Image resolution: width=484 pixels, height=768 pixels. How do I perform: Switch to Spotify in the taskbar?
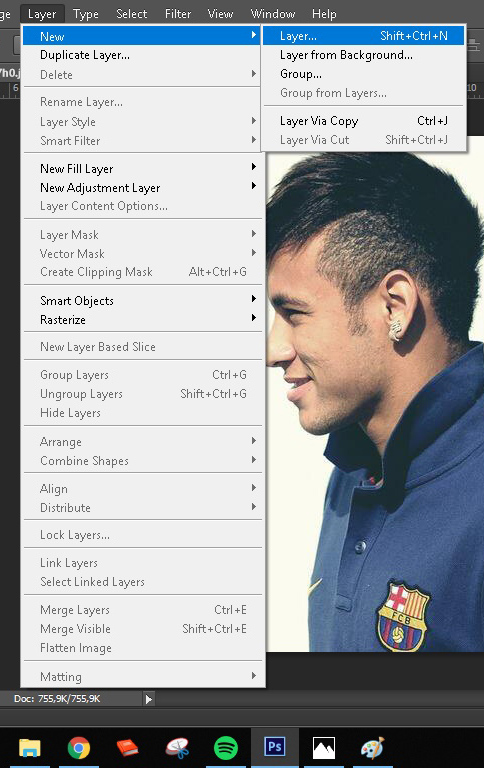pyautogui.click(x=226, y=748)
